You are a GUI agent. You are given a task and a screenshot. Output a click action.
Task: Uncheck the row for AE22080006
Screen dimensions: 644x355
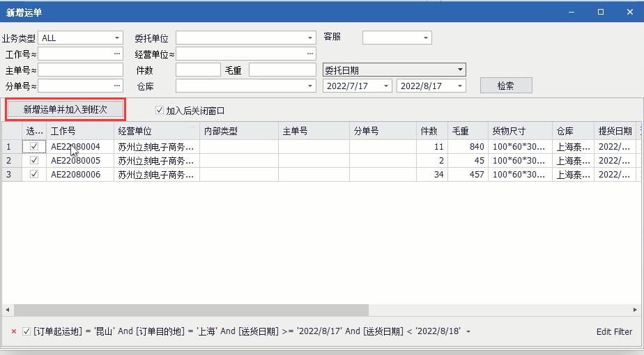pyautogui.click(x=34, y=175)
